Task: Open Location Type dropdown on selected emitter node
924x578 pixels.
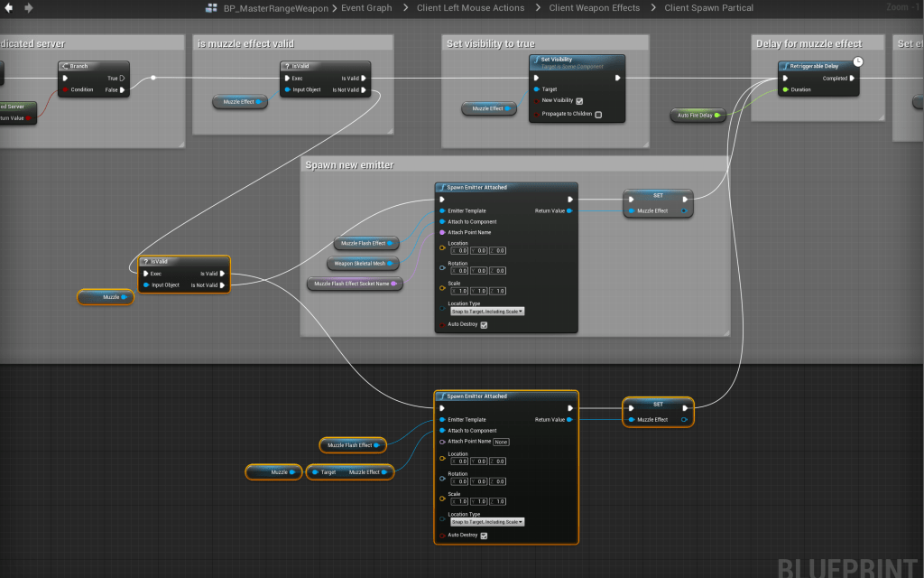Action: pos(487,522)
